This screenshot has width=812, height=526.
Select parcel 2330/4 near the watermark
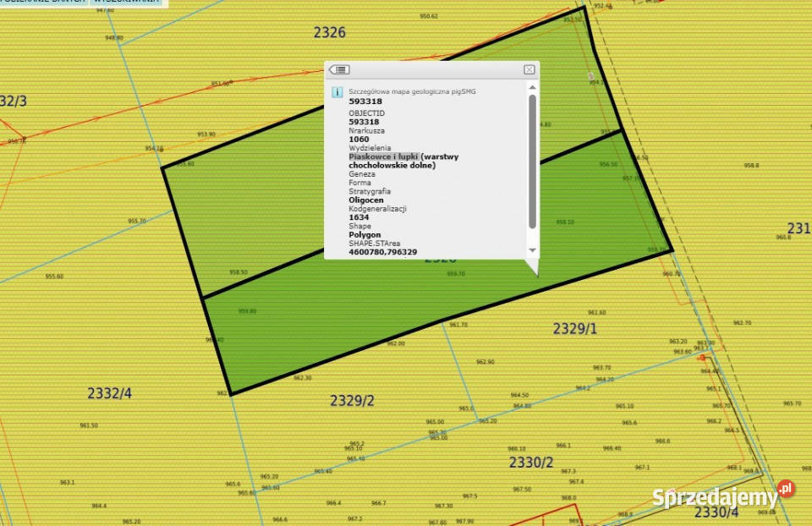tap(716, 512)
